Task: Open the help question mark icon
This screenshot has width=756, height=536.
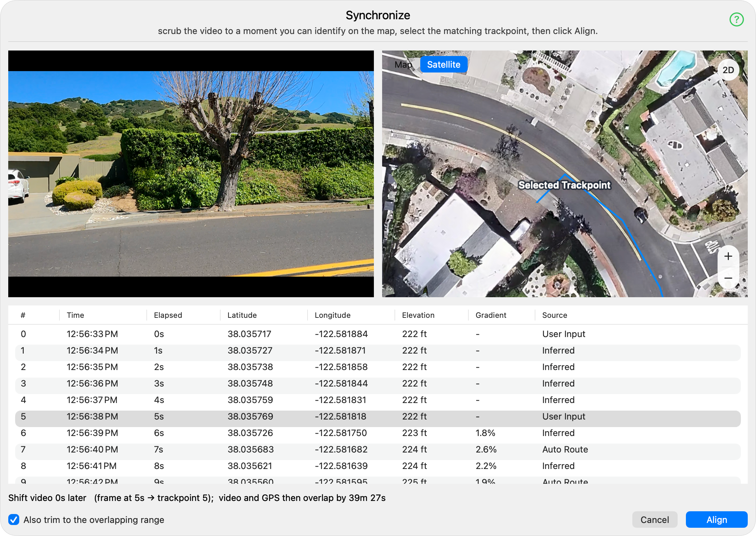Action: click(x=736, y=20)
